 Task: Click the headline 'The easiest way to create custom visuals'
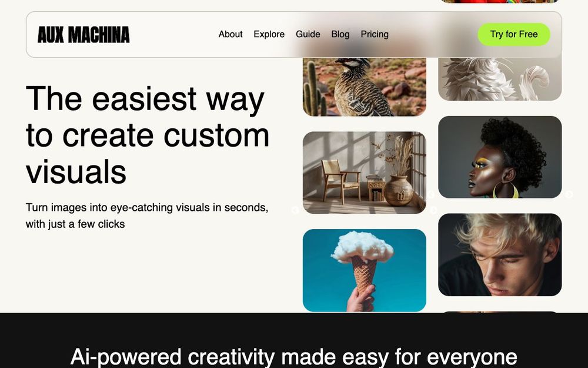(148, 135)
